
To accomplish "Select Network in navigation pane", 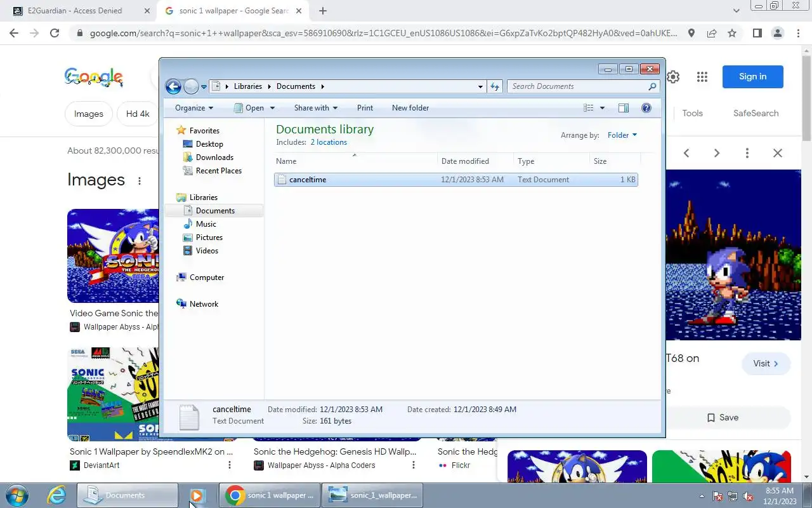I will point(204,304).
